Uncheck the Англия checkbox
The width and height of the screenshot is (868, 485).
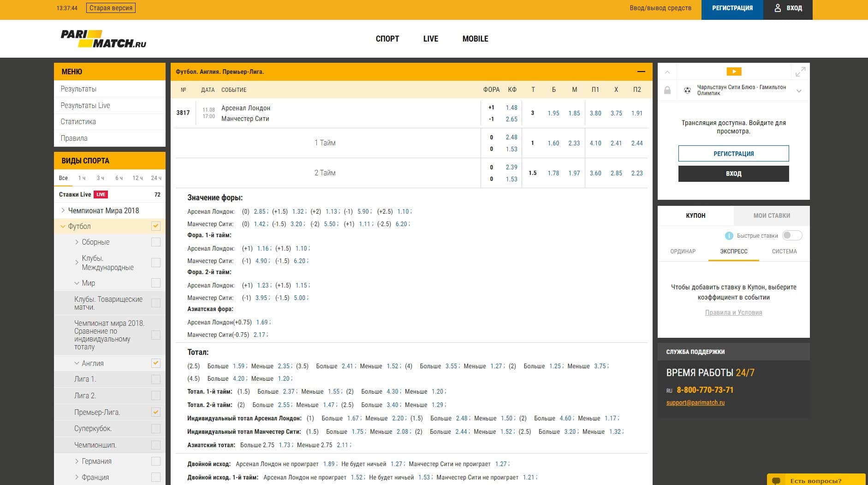pos(156,363)
